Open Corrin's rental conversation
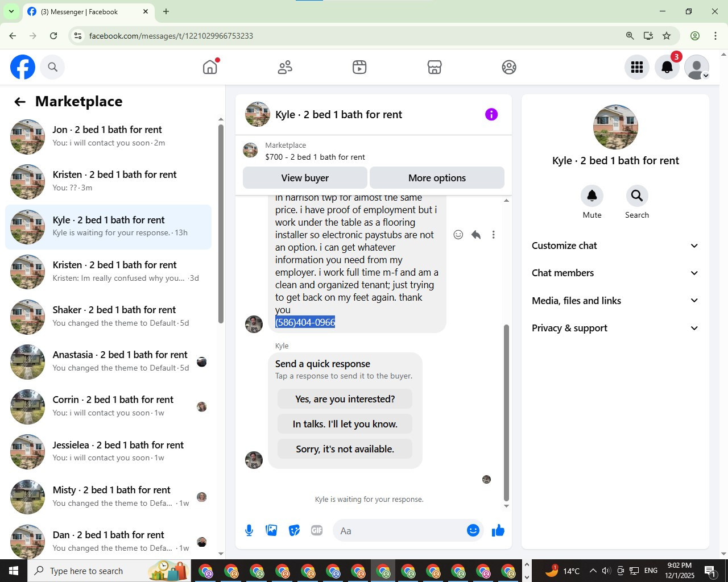The image size is (728, 582). [x=108, y=406]
